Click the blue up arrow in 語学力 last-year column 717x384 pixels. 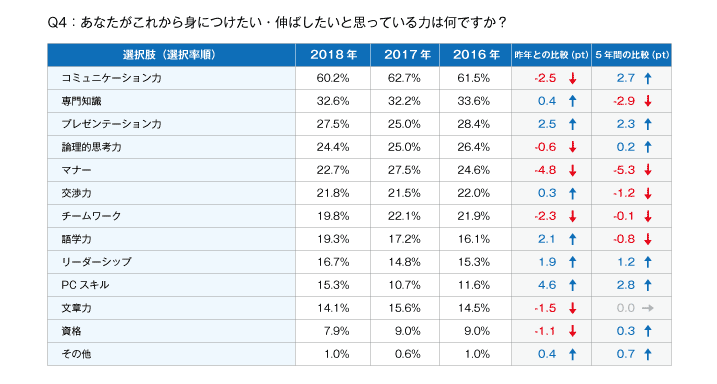572,239
